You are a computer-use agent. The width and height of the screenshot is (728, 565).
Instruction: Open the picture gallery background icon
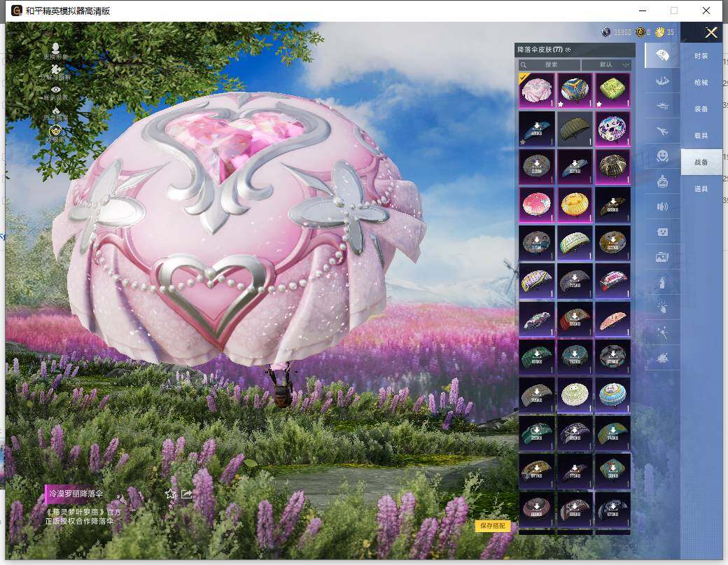(x=662, y=257)
